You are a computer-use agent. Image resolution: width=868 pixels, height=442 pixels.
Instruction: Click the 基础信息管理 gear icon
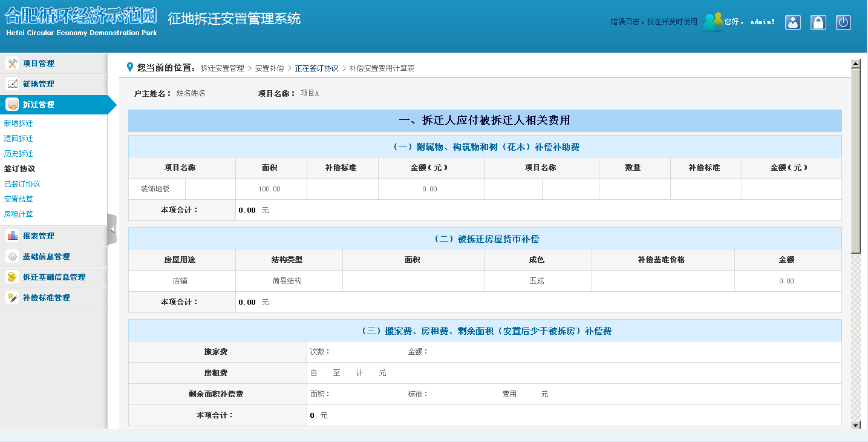coord(12,256)
